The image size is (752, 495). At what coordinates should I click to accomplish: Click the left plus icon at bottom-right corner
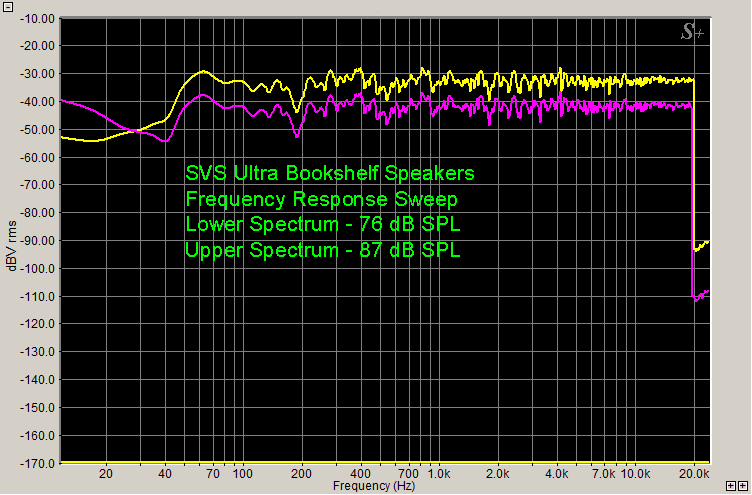731,485
